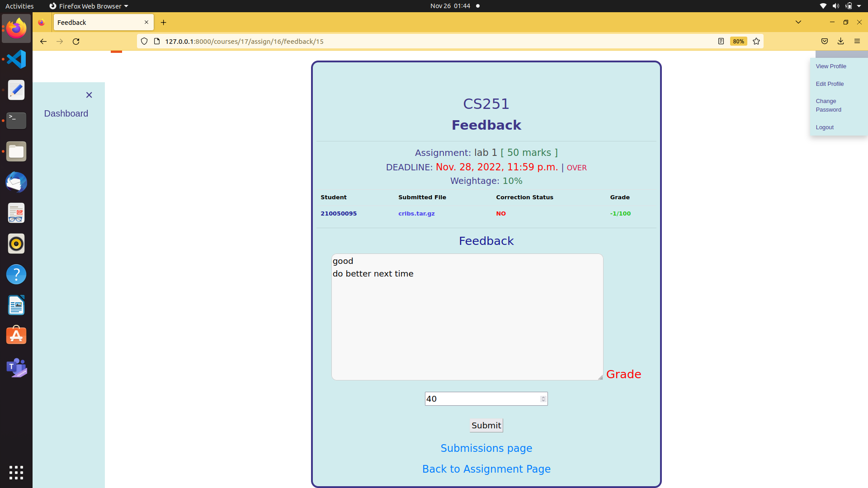Open Firefox application hamburger menu
Screen dimensions: 868x488
pos(857,41)
